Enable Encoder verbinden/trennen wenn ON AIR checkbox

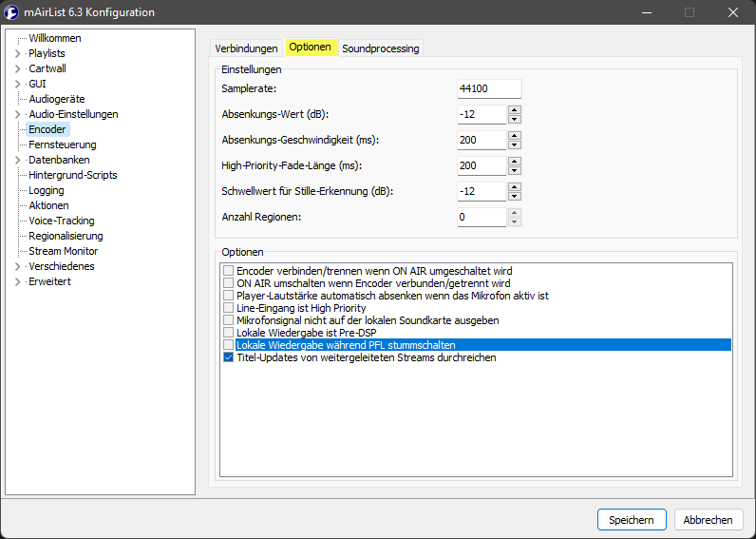point(228,271)
